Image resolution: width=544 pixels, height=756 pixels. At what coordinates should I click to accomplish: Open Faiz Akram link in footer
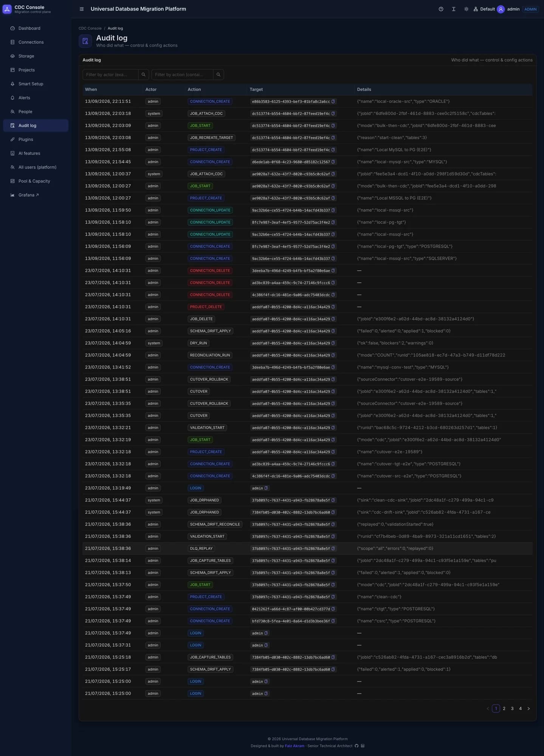294,746
